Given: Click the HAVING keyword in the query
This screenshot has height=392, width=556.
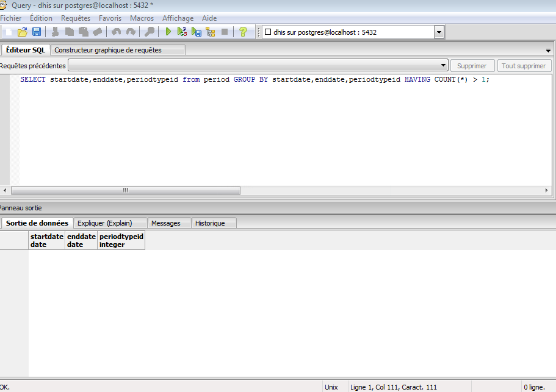Looking at the screenshot, I should (x=417, y=79).
